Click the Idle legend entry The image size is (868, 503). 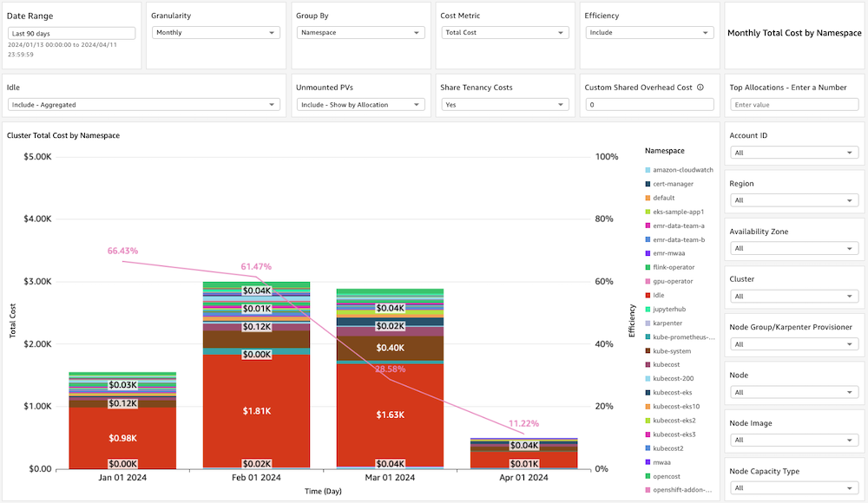(x=654, y=296)
